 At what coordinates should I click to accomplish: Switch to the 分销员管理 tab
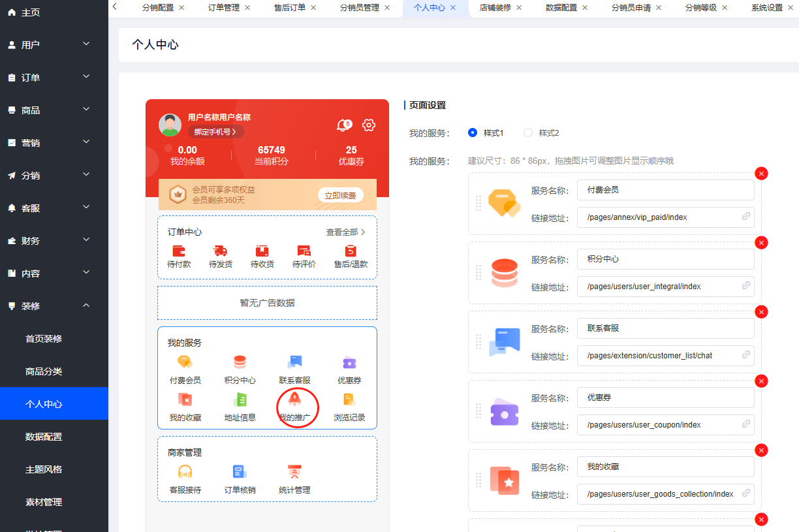point(360,8)
